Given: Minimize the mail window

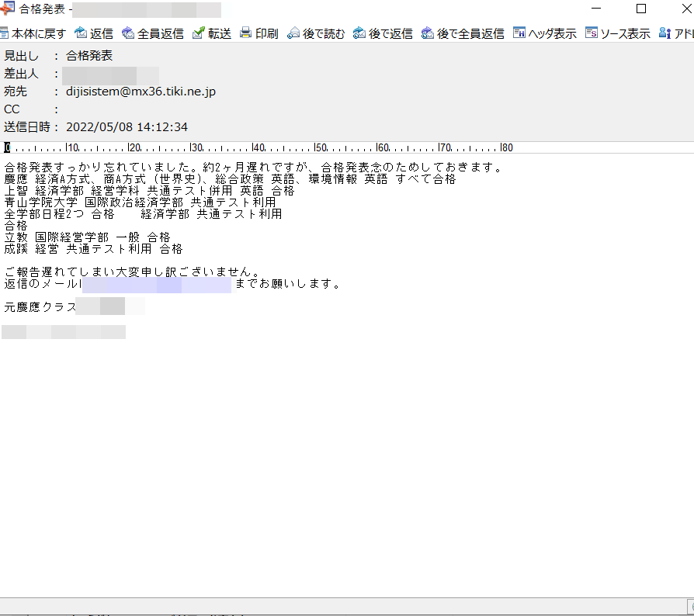Looking at the screenshot, I should tap(596, 9).
